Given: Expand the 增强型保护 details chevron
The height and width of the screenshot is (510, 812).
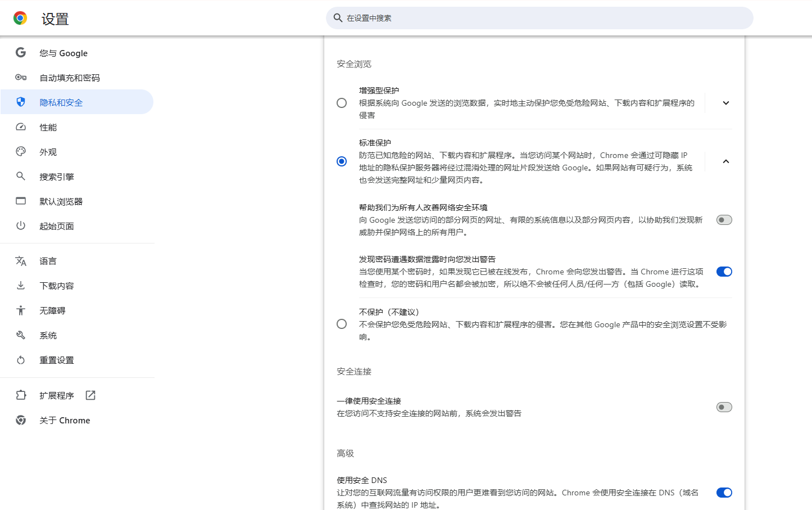Looking at the screenshot, I should tap(726, 103).
